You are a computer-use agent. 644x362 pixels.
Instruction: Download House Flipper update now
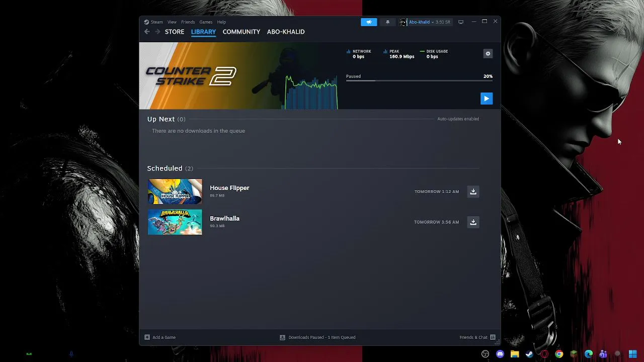473,192
